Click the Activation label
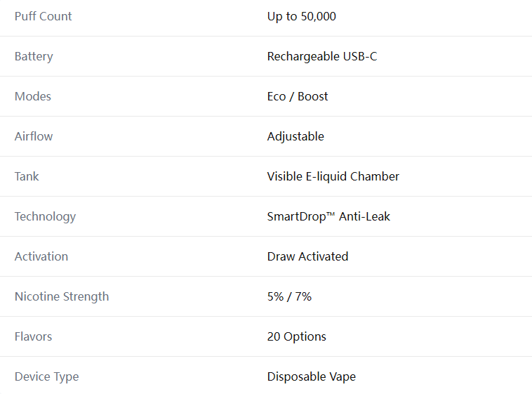Viewport: 532px width, 394px height. click(x=41, y=256)
